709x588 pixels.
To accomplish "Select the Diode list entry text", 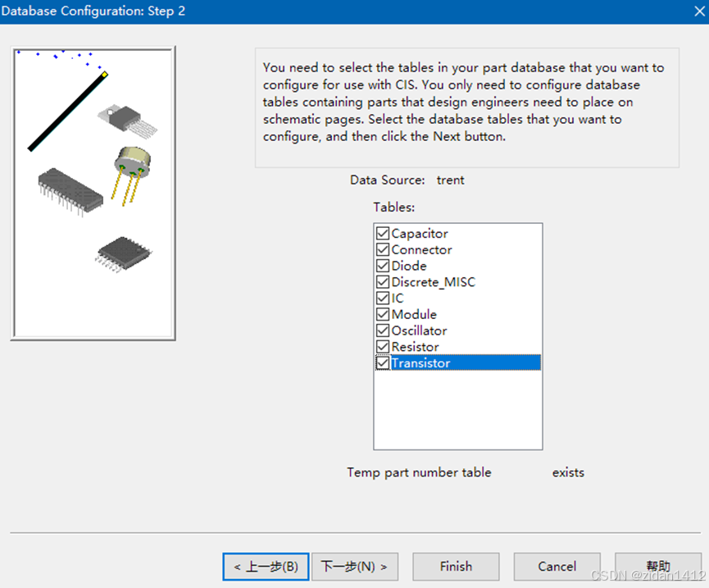I will 409,266.
